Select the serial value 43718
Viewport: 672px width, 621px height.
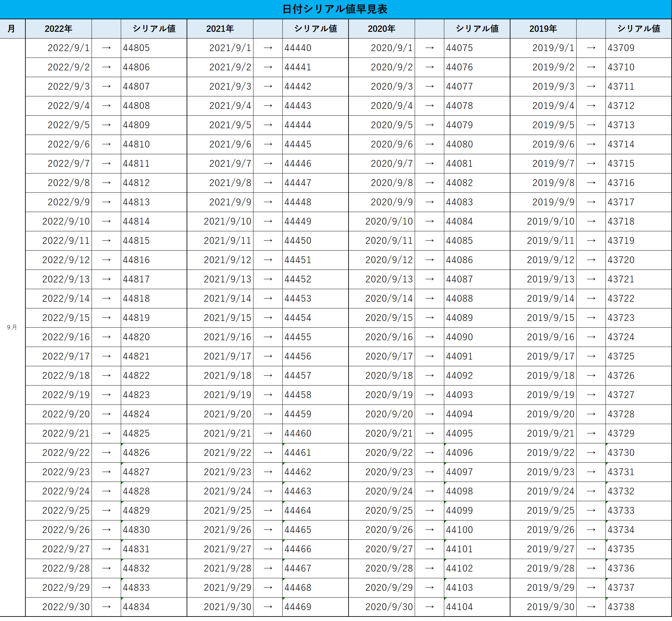click(x=639, y=221)
